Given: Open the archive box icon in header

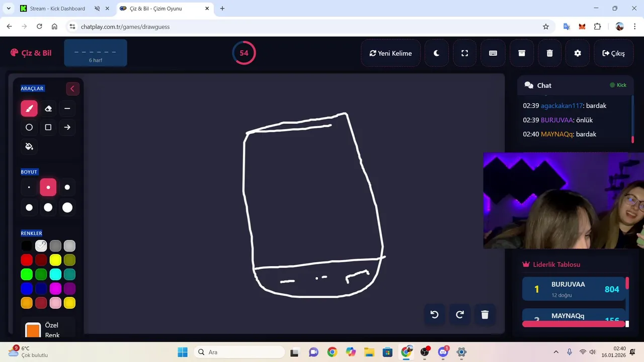Looking at the screenshot, I should [x=522, y=53].
